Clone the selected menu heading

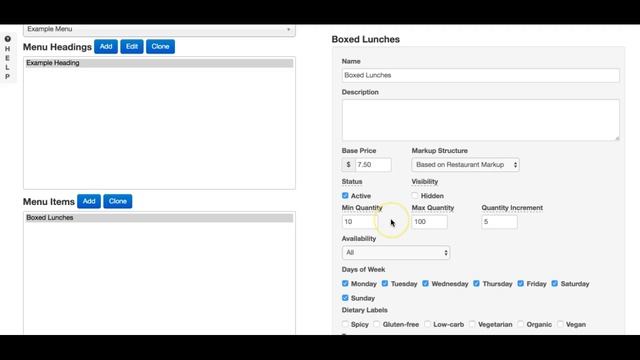click(160, 47)
